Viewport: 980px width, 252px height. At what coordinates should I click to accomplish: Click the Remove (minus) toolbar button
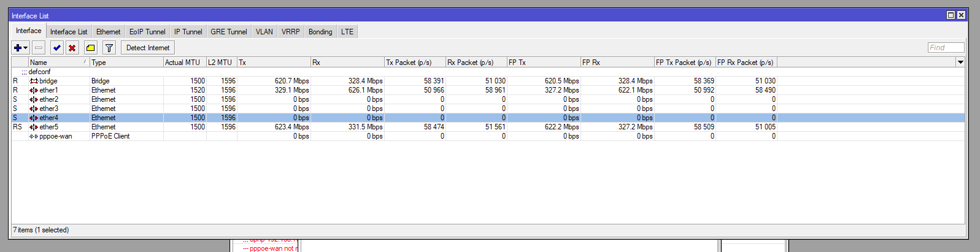pos(39,48)
